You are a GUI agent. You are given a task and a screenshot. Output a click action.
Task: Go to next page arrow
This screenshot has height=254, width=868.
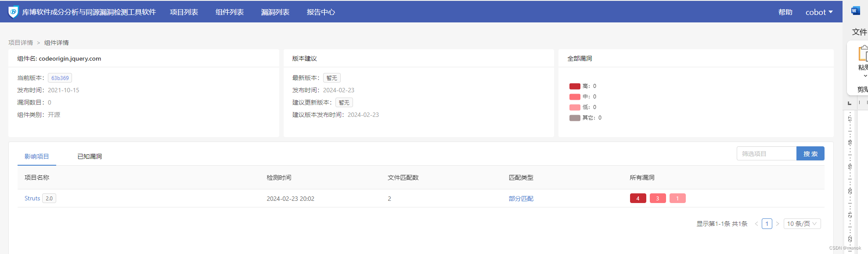(778, 224)
